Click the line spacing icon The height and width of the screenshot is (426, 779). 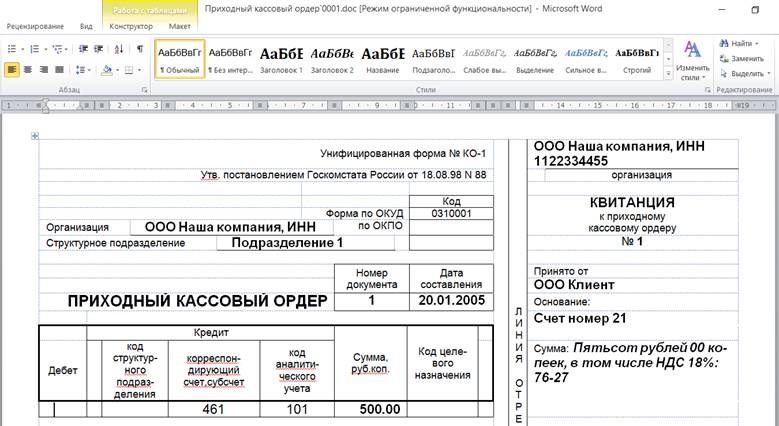pyautogui.click(x=80, y=70)
